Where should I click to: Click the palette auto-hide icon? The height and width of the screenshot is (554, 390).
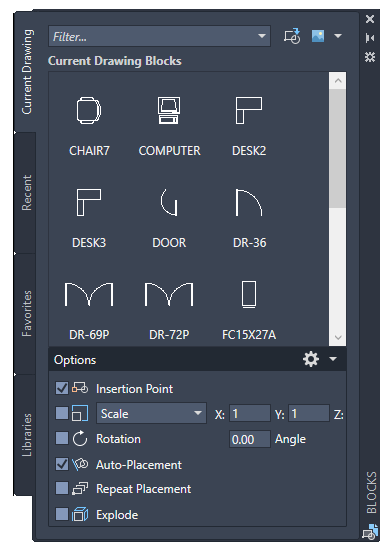[370, 38]
